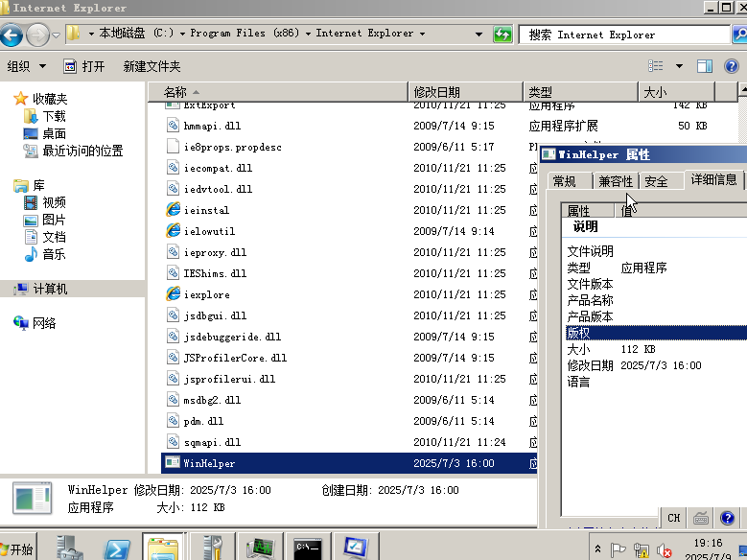
Task: Click the CH language indicator
Action: pyautogui.click(x=673, y=518)
